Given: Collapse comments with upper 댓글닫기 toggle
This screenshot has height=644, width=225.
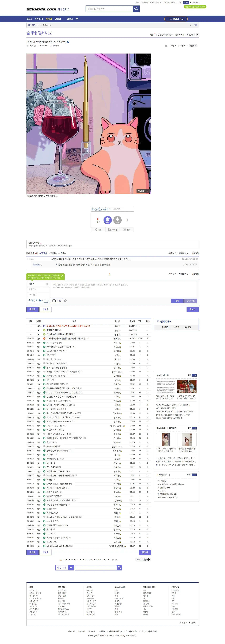Looking at the screenshot, I should (x=184, y=253).
